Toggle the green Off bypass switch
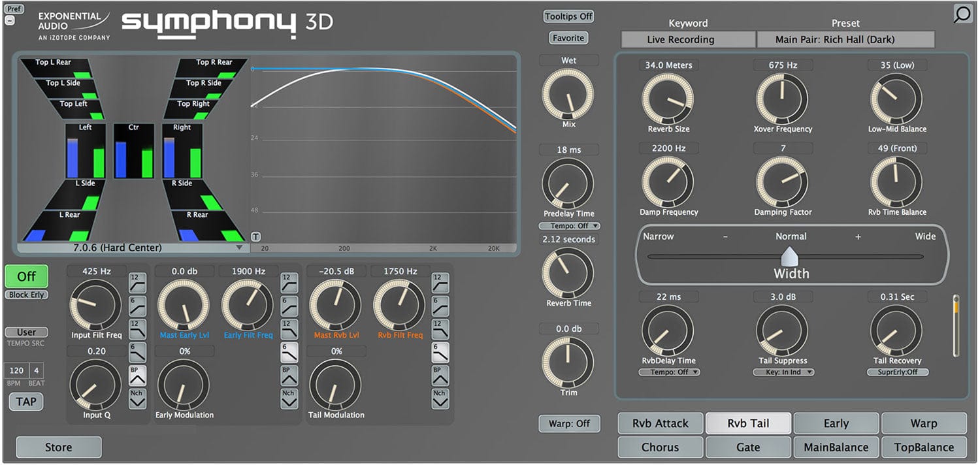Image resolution: width=980 pixels, height=467 pixels. click(x=26, y=276)
